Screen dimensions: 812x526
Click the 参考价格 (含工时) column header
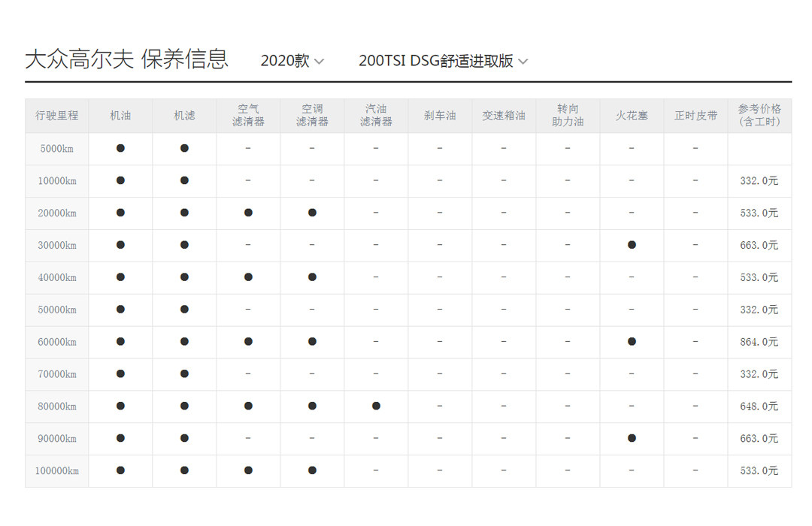tap(759, 115)
